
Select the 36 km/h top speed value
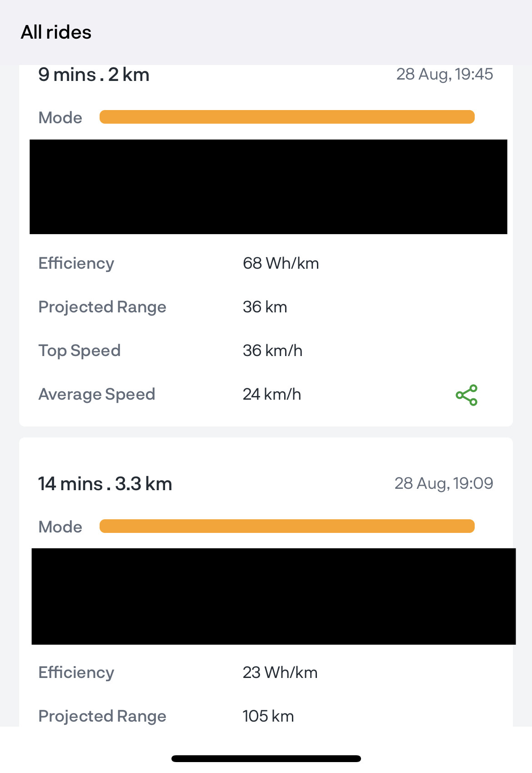pos(273,351)
